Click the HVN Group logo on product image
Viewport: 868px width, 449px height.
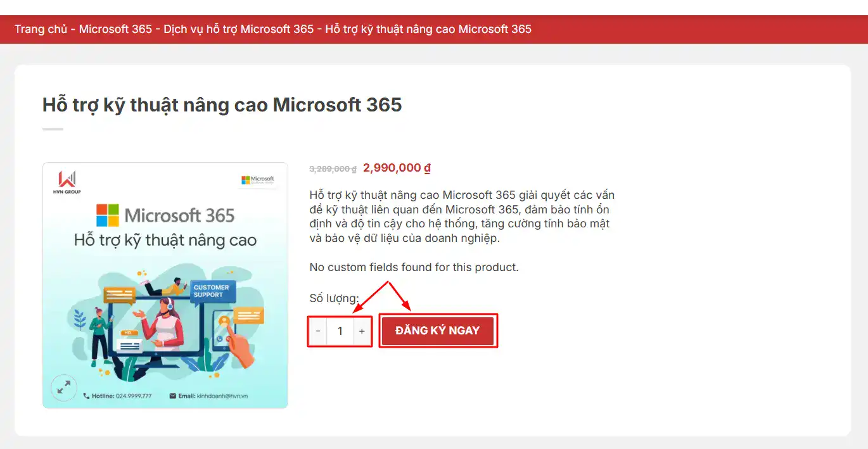(67, 182)
